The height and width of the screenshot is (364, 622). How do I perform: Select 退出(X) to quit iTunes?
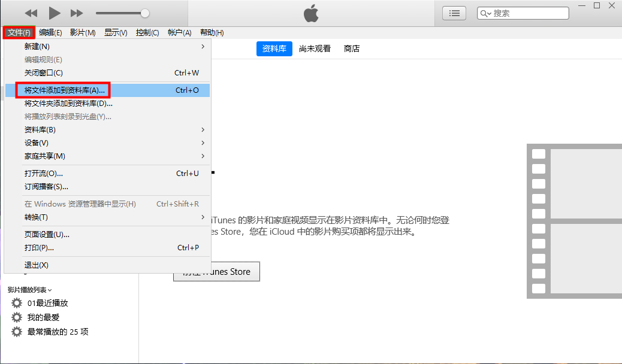(x=107, y=265)
